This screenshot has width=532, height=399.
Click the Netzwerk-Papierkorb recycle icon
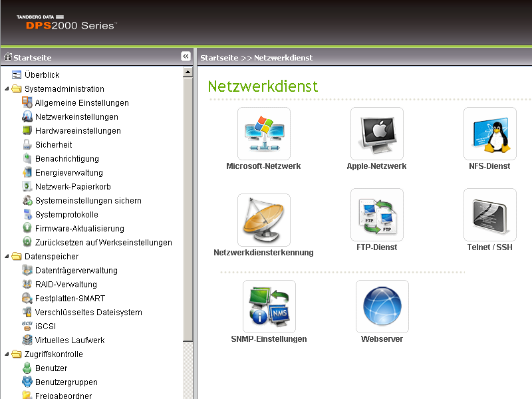pyautogui.click(x=27, y=186)
